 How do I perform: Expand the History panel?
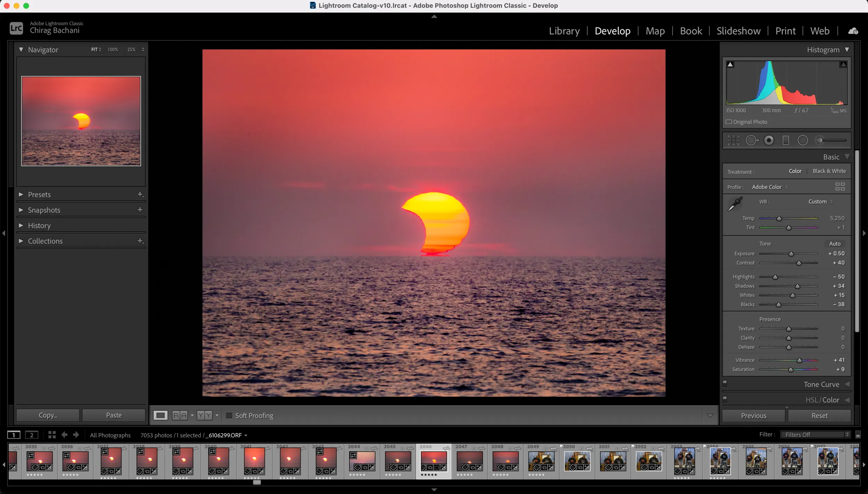click(x=21, y=225)
